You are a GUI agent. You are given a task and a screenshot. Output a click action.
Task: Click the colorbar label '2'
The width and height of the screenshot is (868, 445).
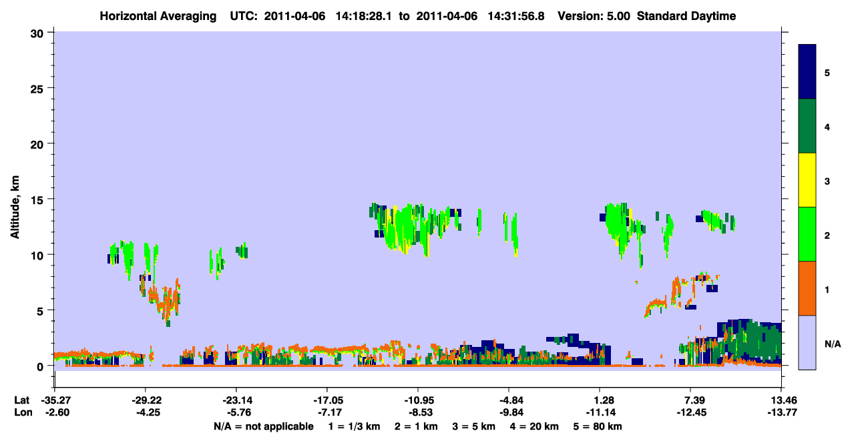click(x=827, y=236)
